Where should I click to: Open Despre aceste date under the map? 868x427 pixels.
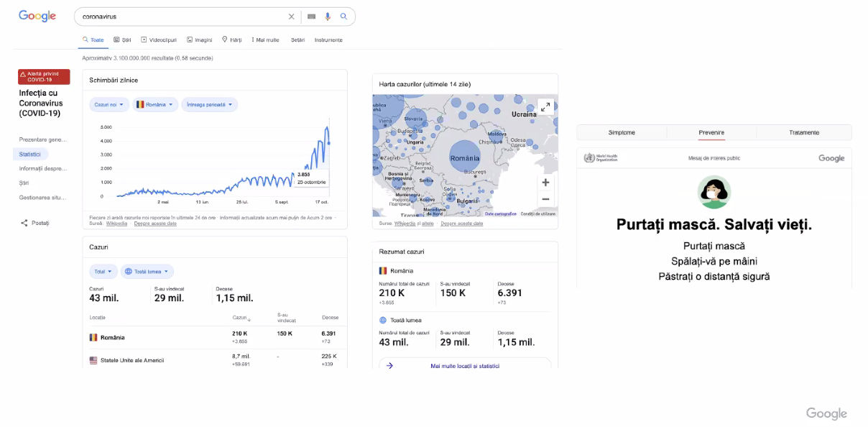462,223
